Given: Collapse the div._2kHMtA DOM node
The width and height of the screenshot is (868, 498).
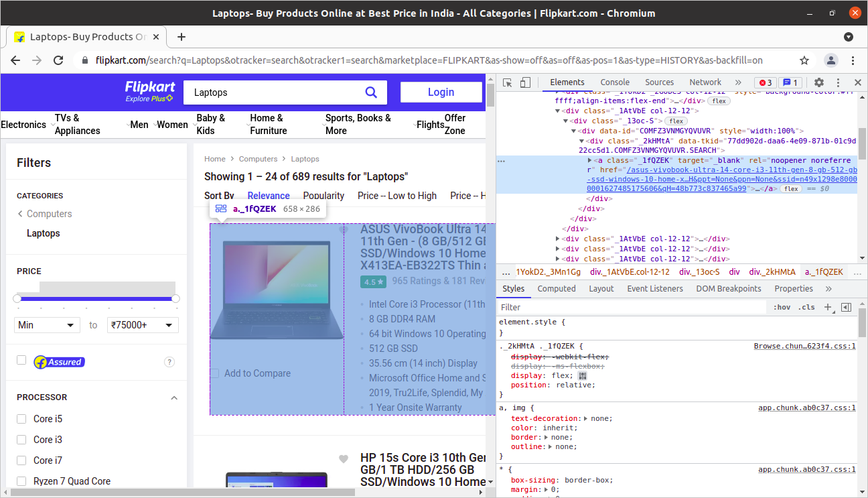Looking at the screenshot, I should coord(582,141).
